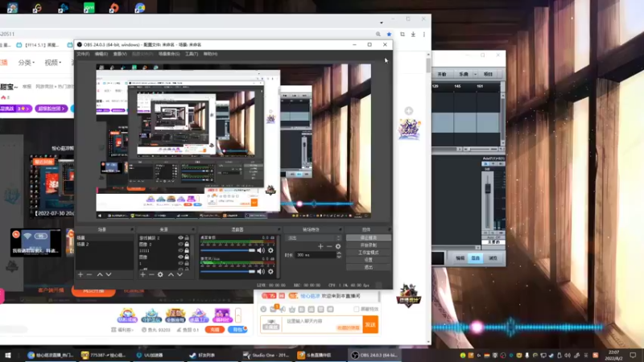The image size is (644, 362).
Task: Expand the 分类 nav dropdown
Action: tap(27, 63)
